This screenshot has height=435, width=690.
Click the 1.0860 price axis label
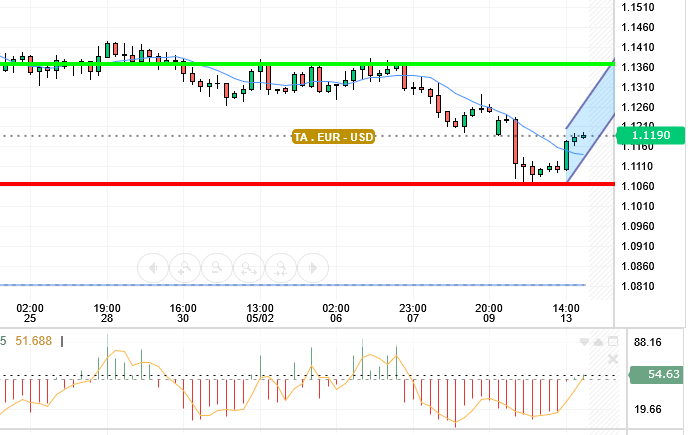pos(638,267)
